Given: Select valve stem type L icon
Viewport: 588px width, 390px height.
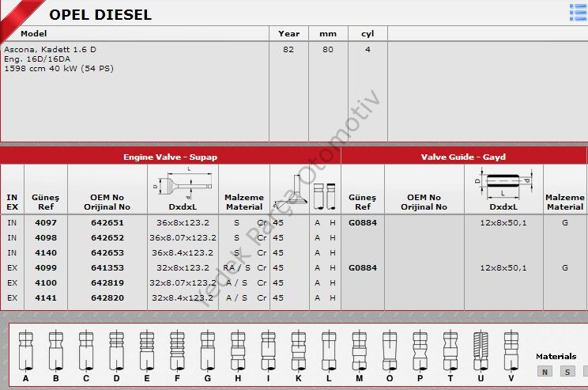Looking at the screenshot, I should pos(329,351).
